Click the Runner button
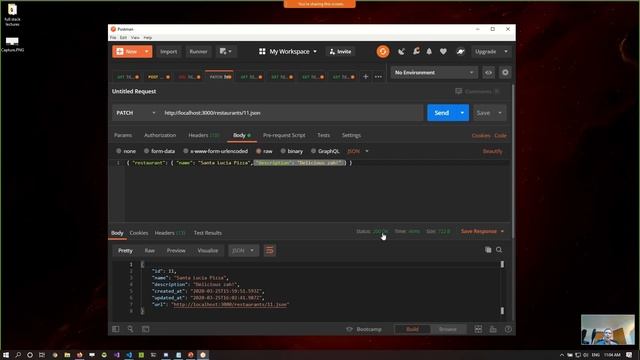640x360 pixels. pyautogui.click(x=198, y=51)
